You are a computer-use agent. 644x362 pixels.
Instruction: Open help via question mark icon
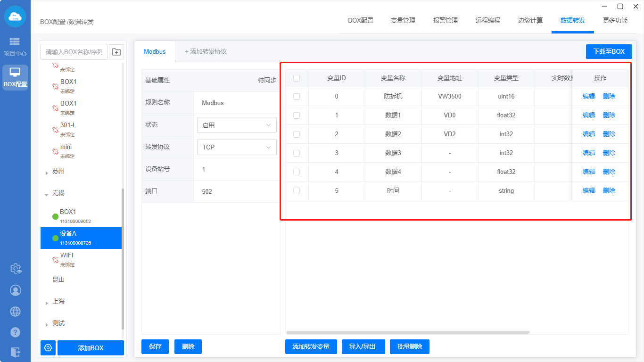(x=16, y=332)
